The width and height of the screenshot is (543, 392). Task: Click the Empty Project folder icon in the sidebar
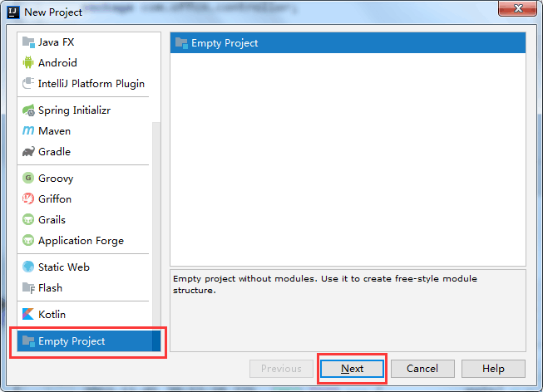pos(28,341)
